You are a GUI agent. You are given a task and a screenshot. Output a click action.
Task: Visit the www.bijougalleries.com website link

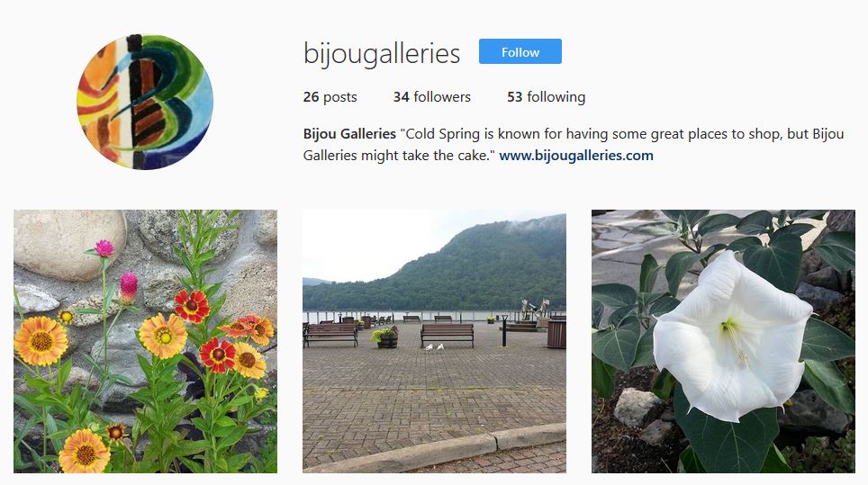(576, 156)
